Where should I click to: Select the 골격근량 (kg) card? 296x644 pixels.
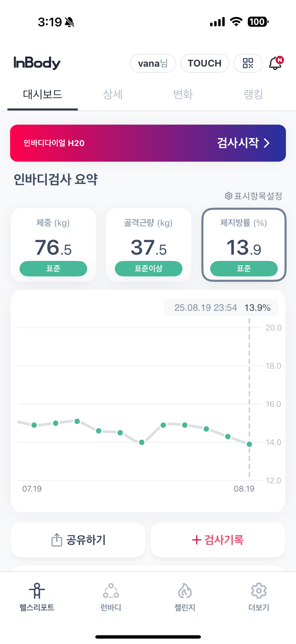(149, 244)
